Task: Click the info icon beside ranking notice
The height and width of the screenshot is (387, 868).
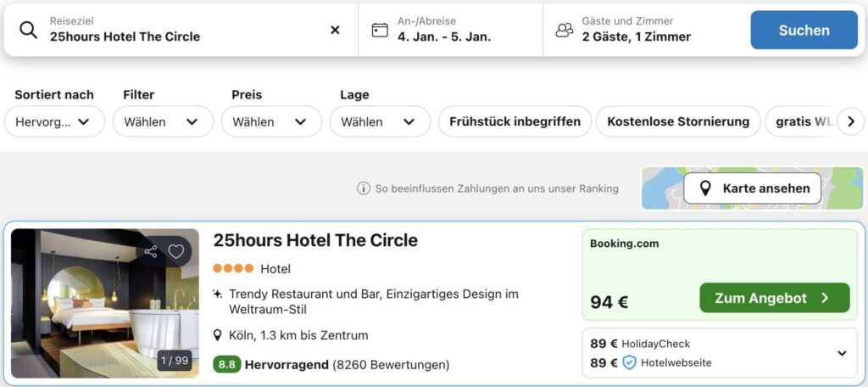Action: click(363, 188)
